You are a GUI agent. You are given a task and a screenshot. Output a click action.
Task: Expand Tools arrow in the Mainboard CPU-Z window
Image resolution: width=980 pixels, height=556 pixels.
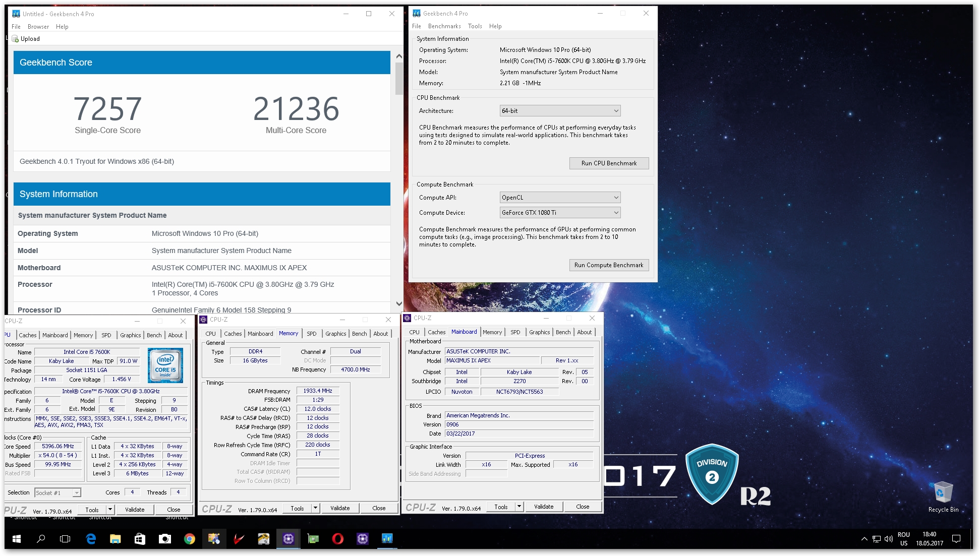click(519, 507)
